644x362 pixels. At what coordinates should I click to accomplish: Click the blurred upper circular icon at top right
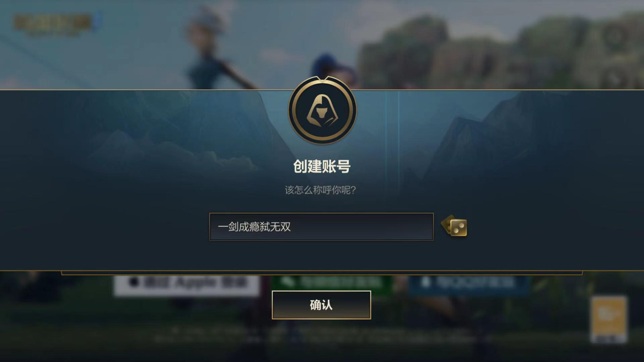tap(615, 36)
